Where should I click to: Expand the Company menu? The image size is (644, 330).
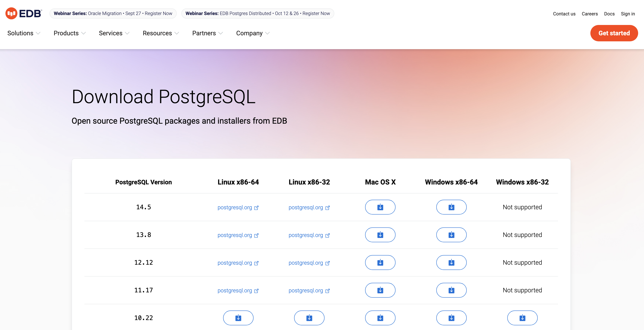click(x=253, y=33)
